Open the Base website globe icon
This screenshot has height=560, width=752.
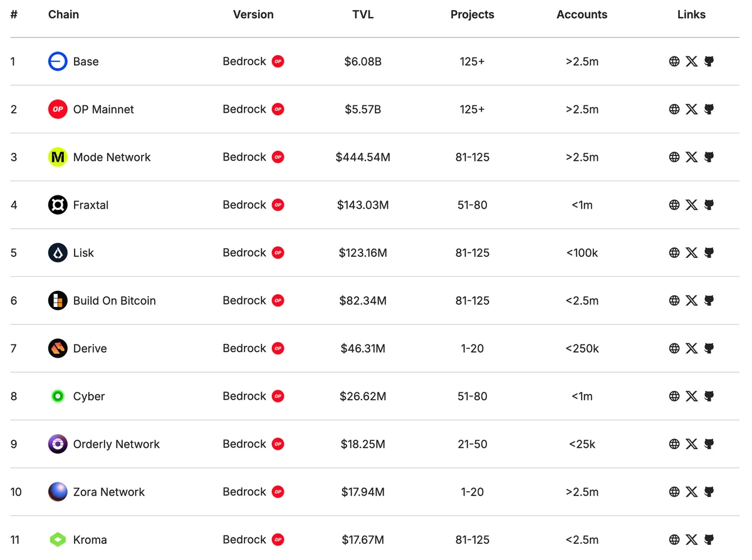pyautogui.click(x=674, y=61)
